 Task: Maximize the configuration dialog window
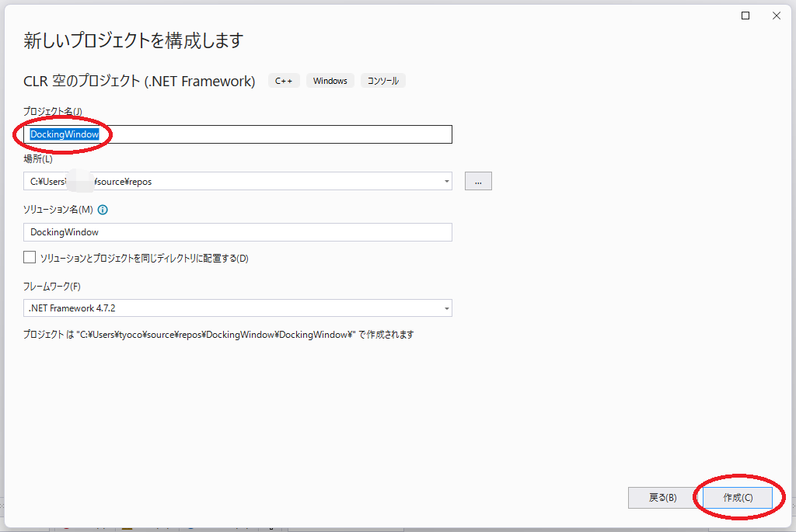point(746,16)
